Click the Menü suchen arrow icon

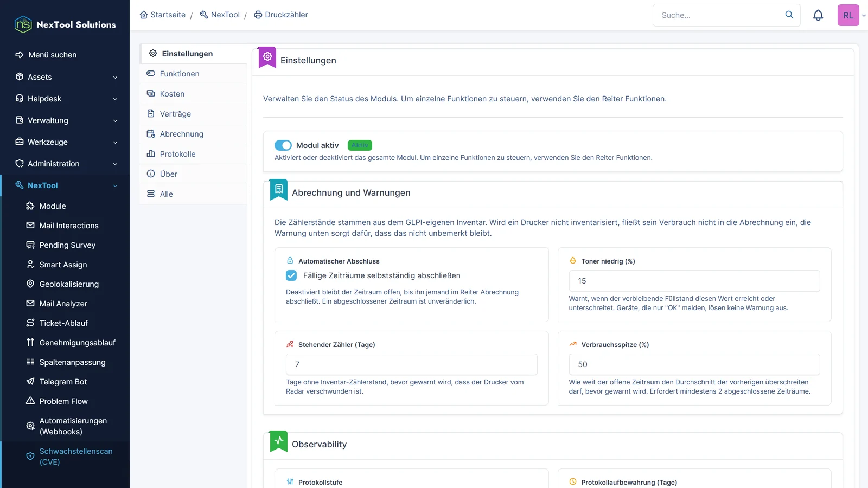point(20,55)
